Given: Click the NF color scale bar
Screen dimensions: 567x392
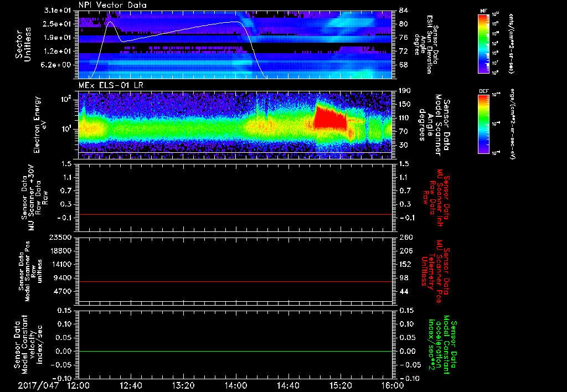Looking at the screenshot, I should 483,43.
